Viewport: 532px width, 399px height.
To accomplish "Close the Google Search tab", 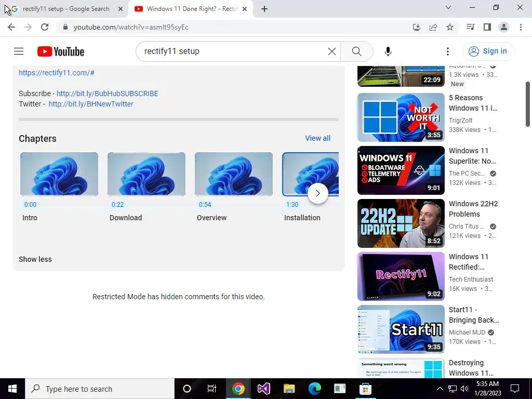I will pyautogui.click(x=120, y=9).
